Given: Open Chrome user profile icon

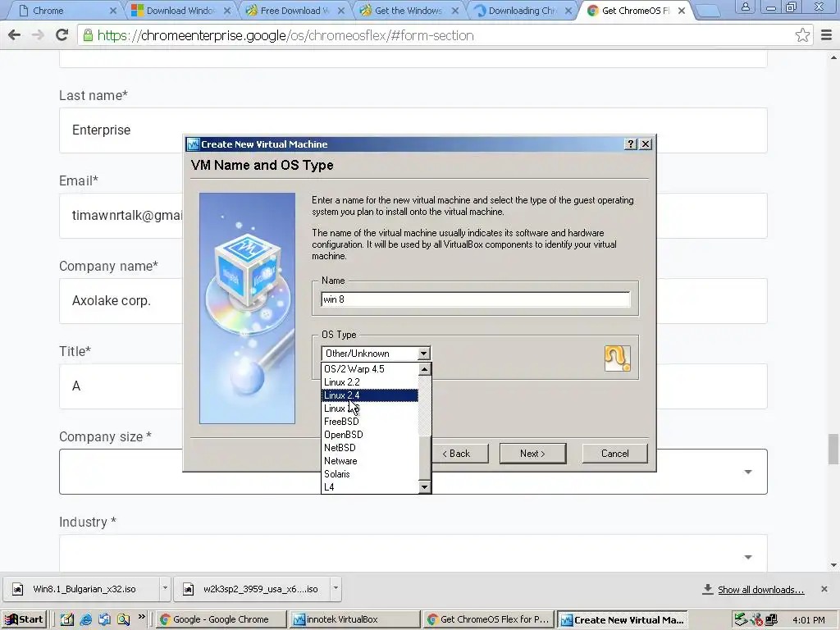Looking at the screenshot, I should pyautogui.click(x=745, y=7).
